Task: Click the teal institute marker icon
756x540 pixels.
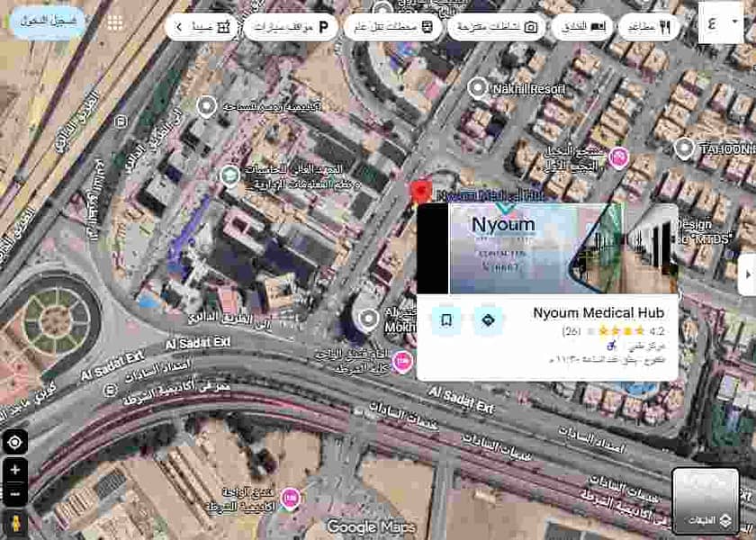Action: click(x=230, y=176)
